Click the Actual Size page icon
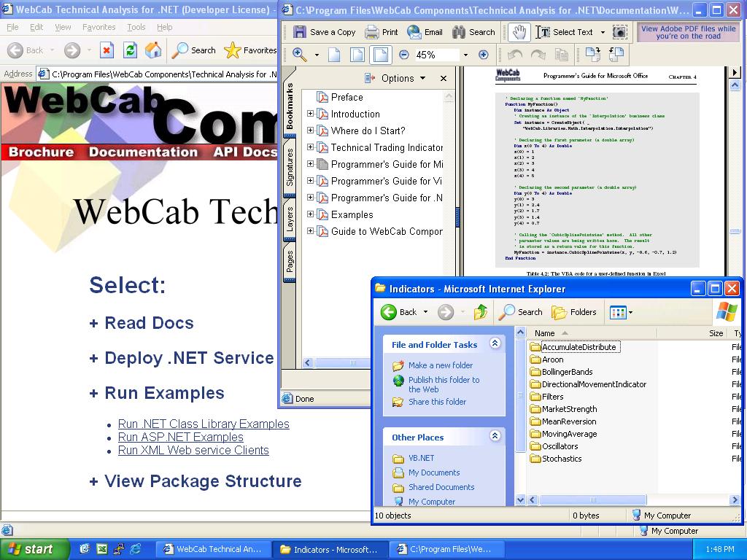747x560 pixels. tap(334, 55)
